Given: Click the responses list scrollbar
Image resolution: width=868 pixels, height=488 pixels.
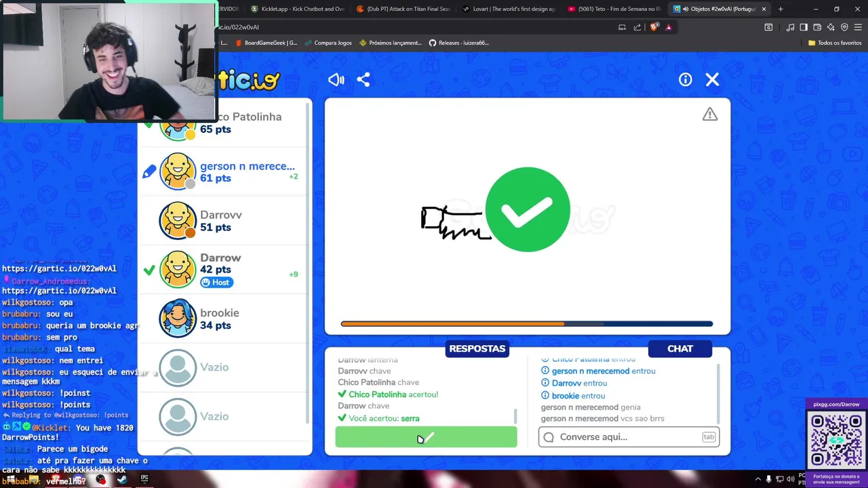Looking at the screenshot, I should [x=515, y=415].
